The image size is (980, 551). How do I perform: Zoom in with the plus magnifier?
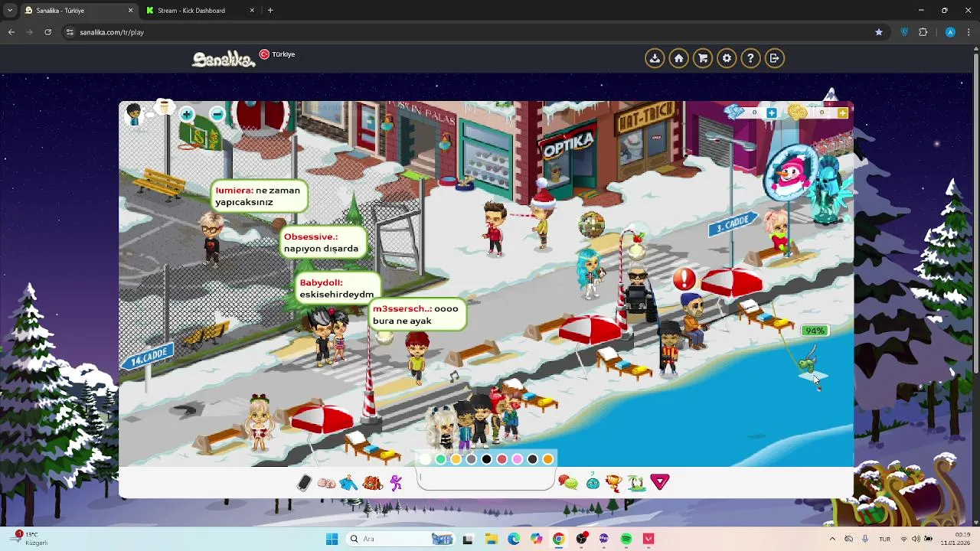pos(187,114)
